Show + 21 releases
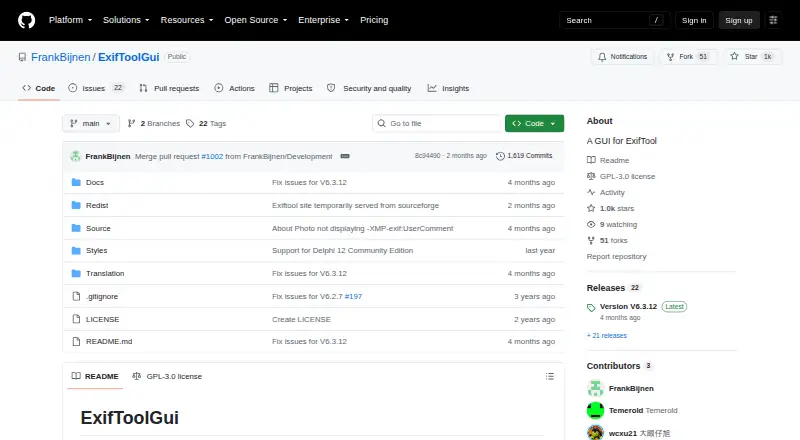The width and height of the screenshot is (800, 440). pyautogui.click(x=607, y=335)
